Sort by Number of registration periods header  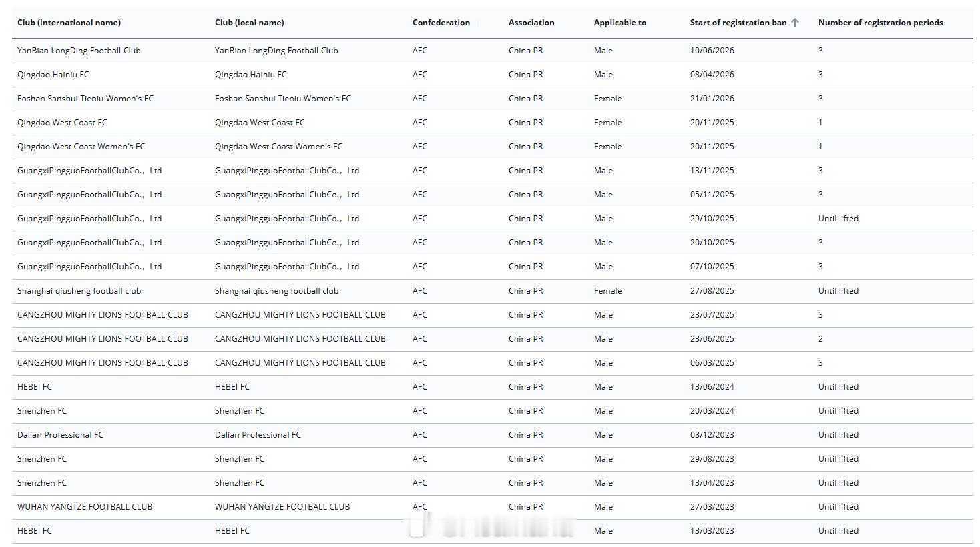coord(881,23)
